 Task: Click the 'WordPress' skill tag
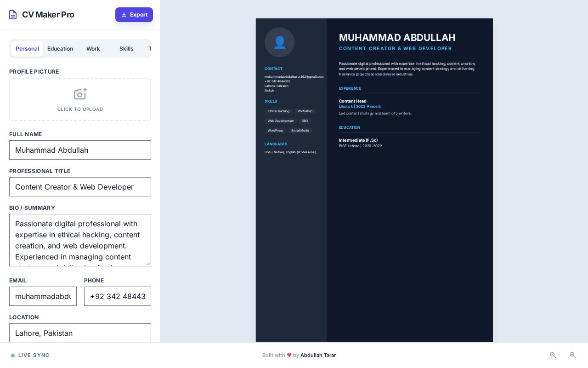point(275,131)
